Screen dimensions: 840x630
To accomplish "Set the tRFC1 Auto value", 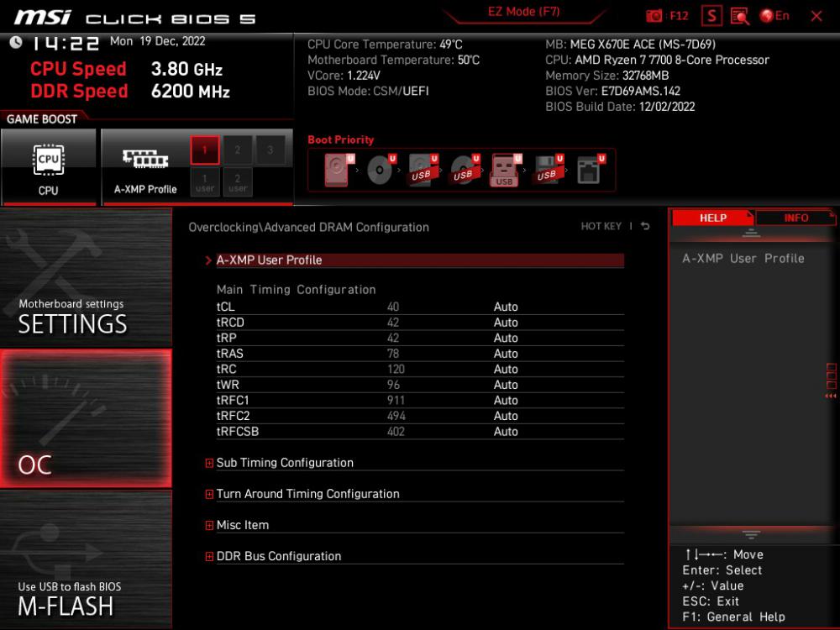I will tap(505, 400).
